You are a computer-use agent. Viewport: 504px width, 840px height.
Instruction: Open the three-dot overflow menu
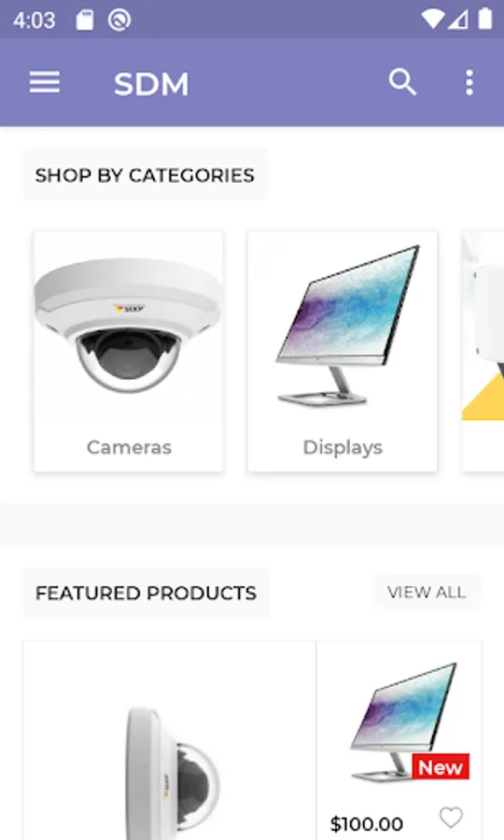[x=469, y=83]
